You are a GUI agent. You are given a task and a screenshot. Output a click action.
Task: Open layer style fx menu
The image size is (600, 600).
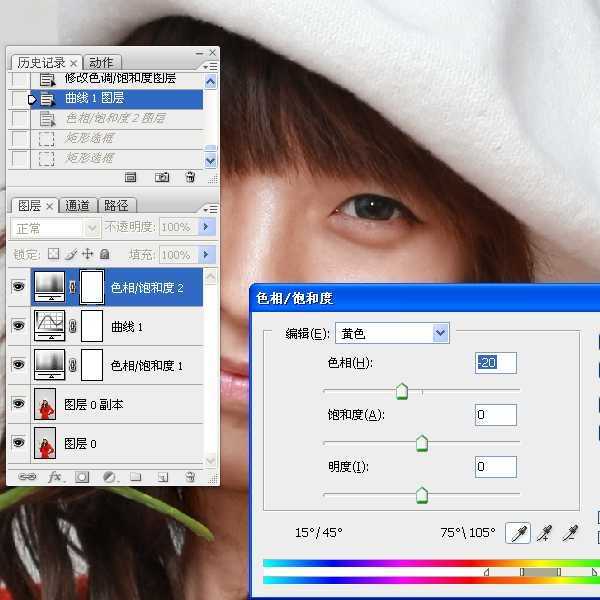[55, 477]
